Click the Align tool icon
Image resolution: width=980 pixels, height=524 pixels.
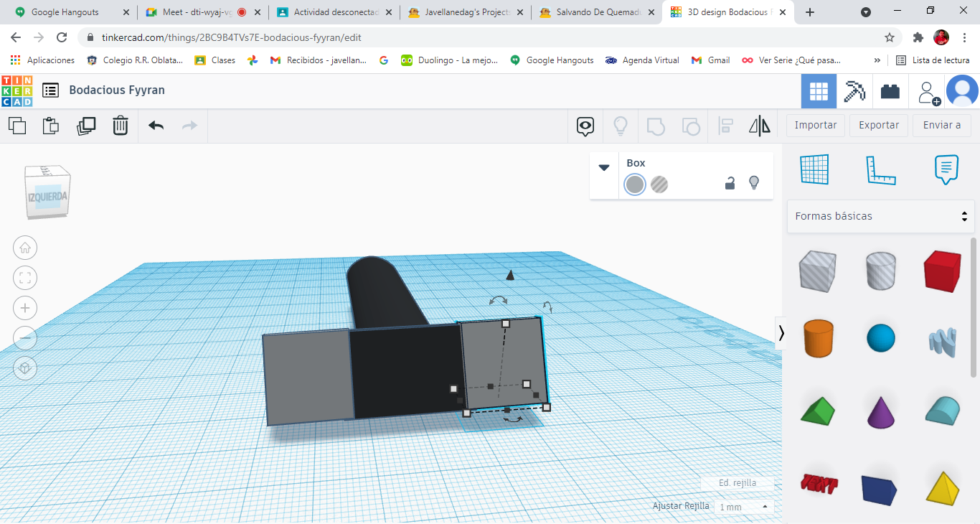tap(725, 126)
